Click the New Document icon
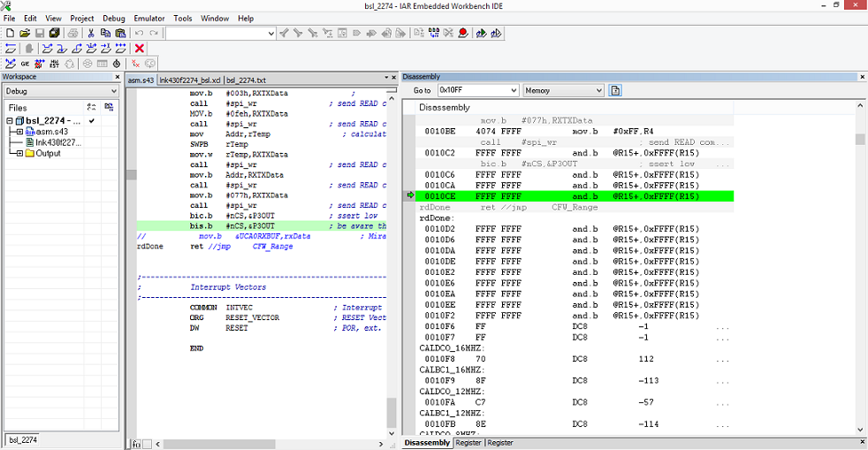The width and height of the screenshot is (868, 450). 10,34
